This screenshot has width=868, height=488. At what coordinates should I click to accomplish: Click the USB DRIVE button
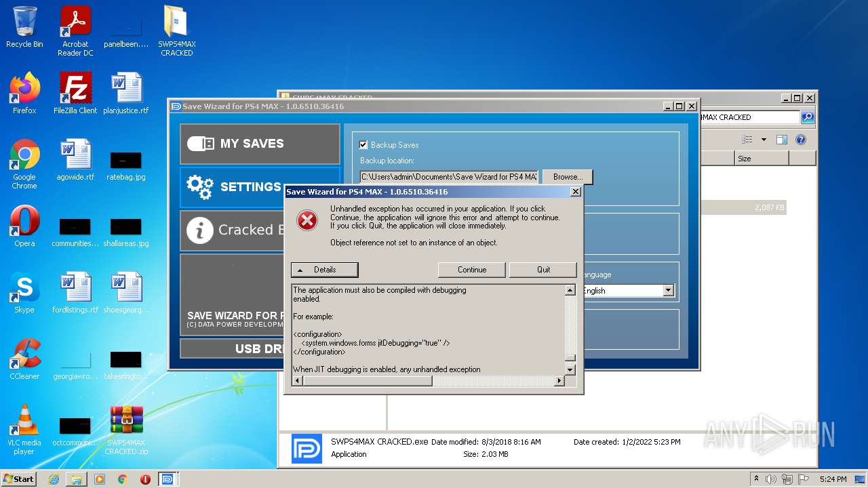(x=232, y=348)
